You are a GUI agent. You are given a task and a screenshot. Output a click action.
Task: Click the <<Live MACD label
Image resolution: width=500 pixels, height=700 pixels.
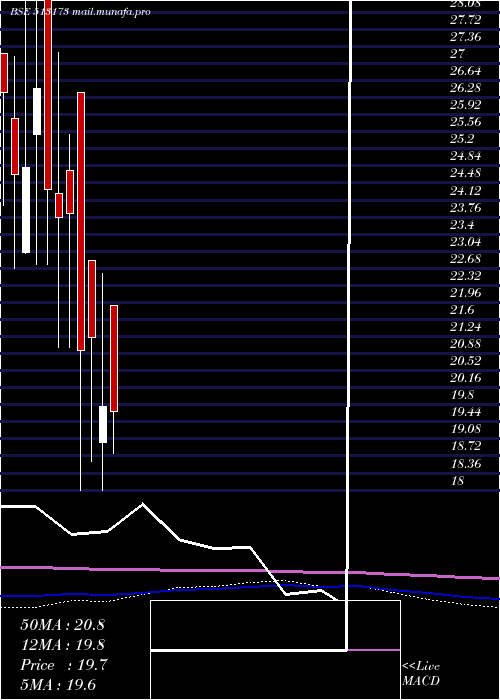point(421,674)
